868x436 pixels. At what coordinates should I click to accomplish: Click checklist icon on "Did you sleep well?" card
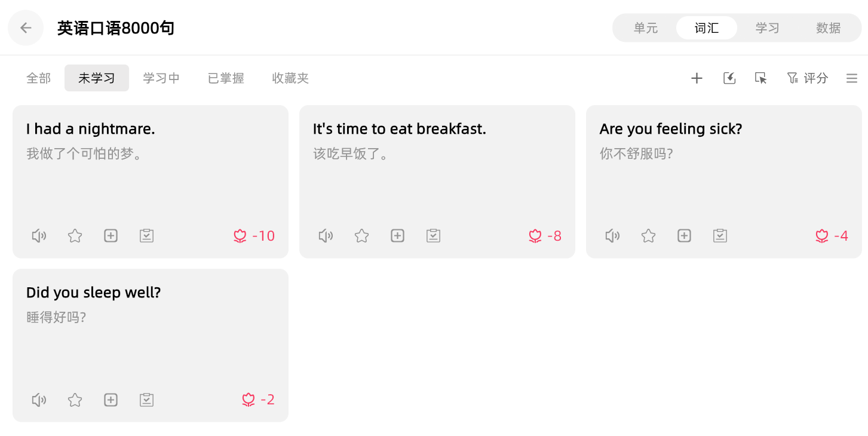(146, 400)
